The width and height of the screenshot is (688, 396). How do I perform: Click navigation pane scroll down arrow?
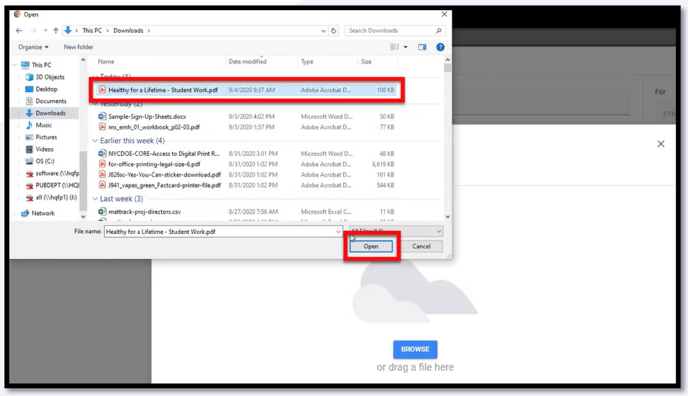tap(83, 217)
